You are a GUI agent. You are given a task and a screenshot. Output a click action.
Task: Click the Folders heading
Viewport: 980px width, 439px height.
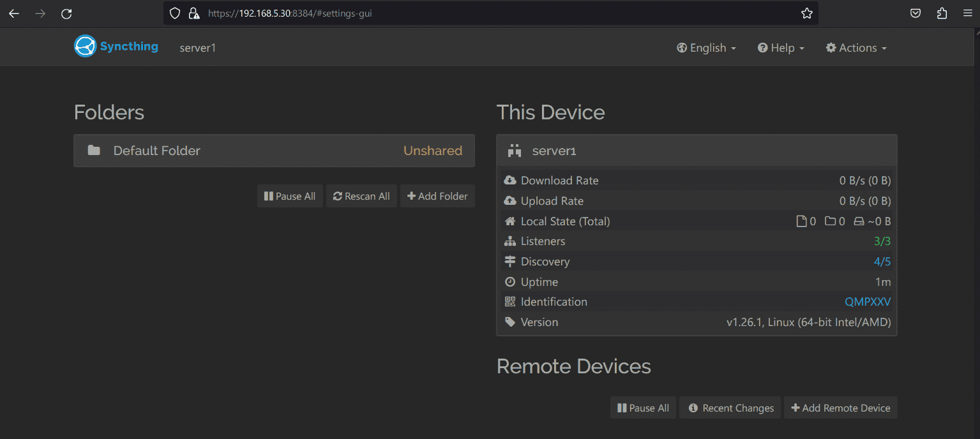click(109, 112)
